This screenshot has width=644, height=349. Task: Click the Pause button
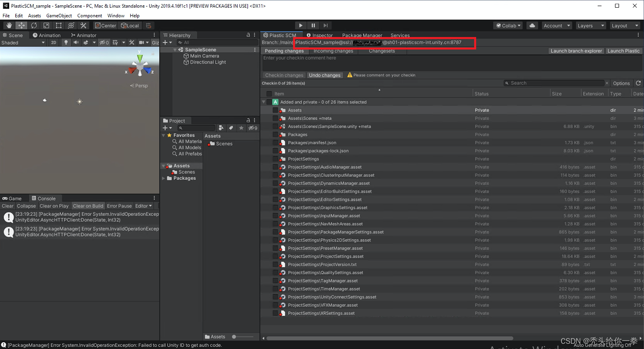[x=313, y=25]
